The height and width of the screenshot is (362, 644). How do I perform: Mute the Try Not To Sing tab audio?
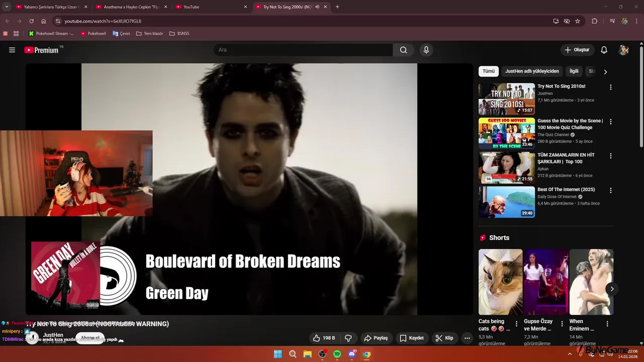317,7
